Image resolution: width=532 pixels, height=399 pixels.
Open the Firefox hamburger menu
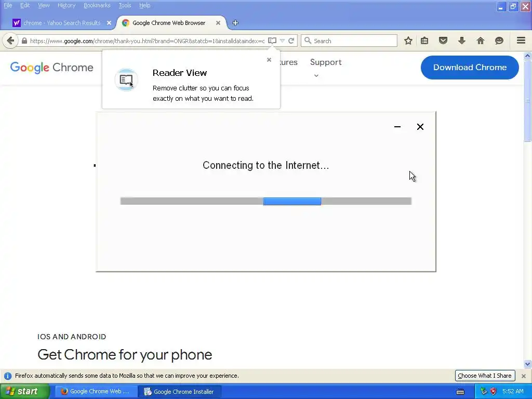tap(521, 41)
